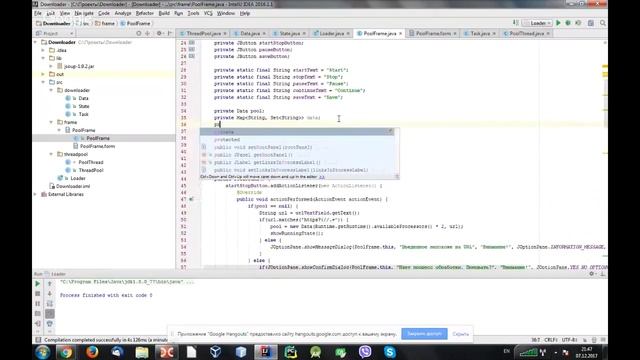Run the Loader configuration with green arrow
Image resolution: width=640 pixels, height=360 pixels.
pyautogui.click(x=558, y=23)
